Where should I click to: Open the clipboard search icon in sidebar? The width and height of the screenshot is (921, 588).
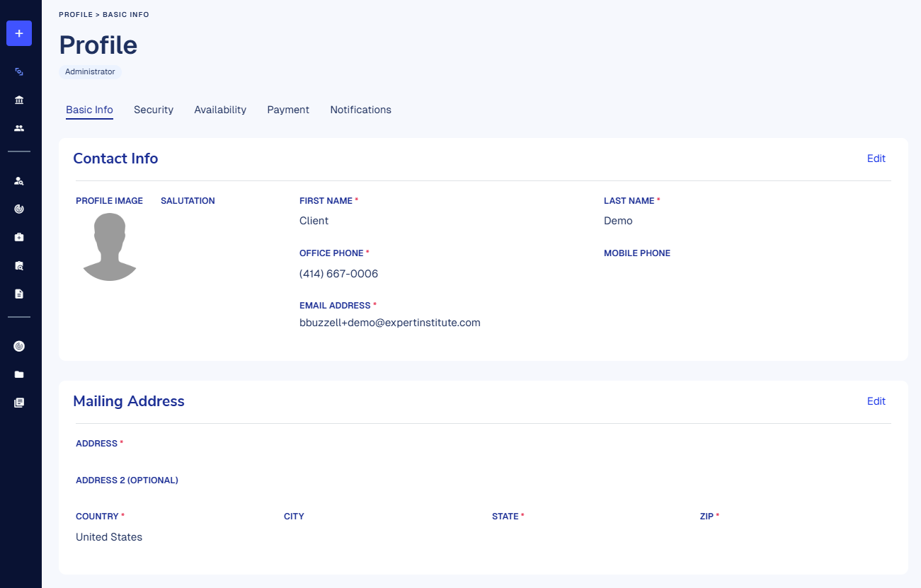[x=19, y=266]
